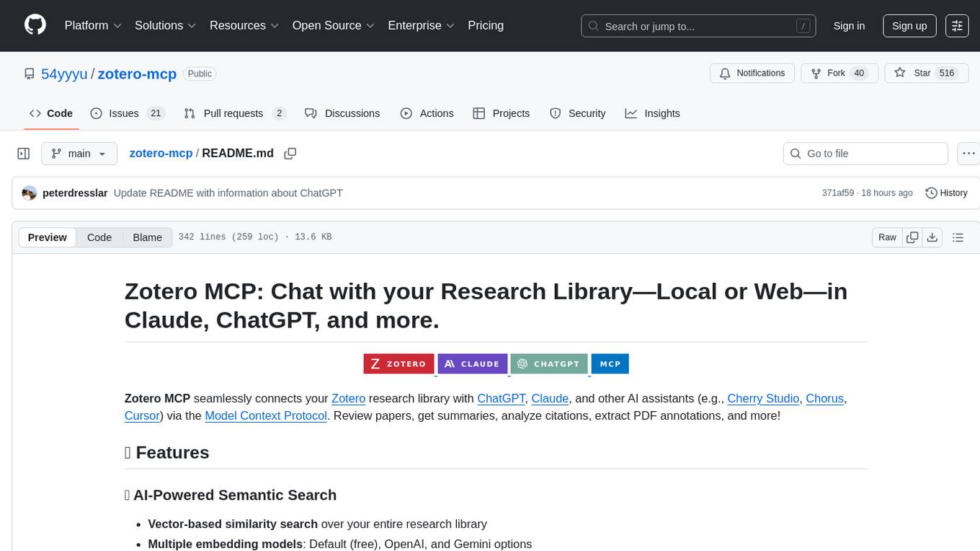Open the Cursor link
The width and height of the screenshot is (980, 551).
click(142, 415)
